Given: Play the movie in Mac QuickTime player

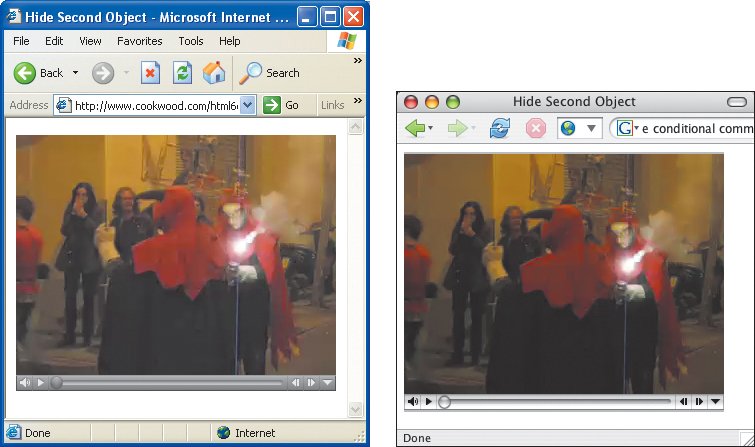Looking at the screenshot, I should coord(429,401).
